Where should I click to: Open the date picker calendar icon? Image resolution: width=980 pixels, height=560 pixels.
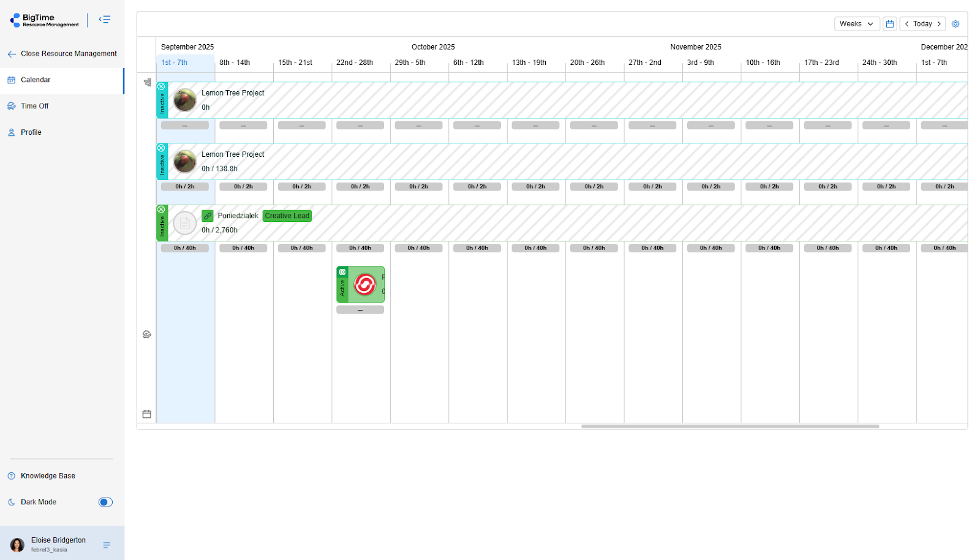click(889, 24)
